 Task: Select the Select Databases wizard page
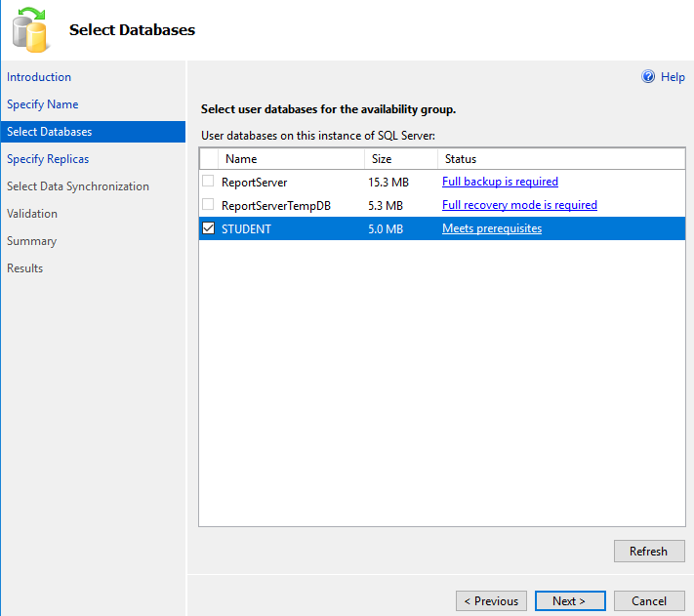coord(50,132)
